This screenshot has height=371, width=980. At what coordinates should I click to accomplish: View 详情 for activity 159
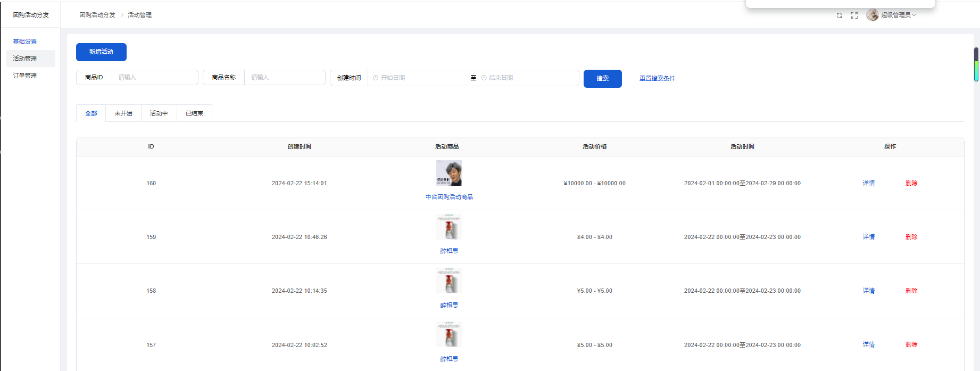tap(868, 237)
